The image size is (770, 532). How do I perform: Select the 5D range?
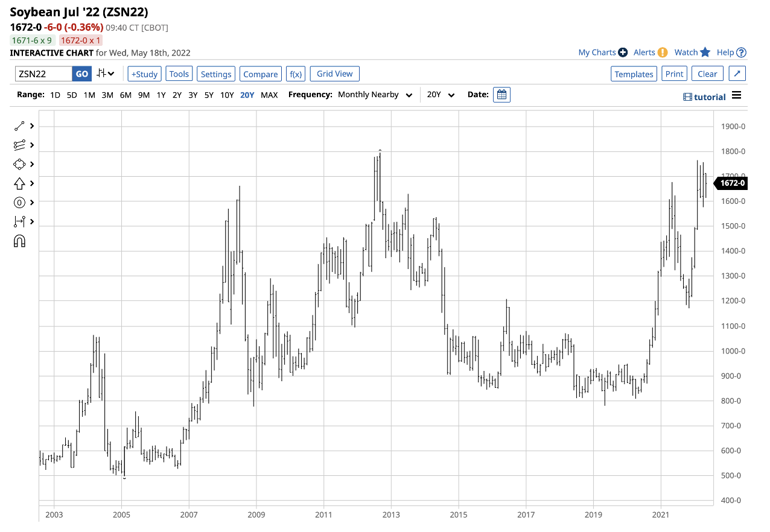pos(72,95)
